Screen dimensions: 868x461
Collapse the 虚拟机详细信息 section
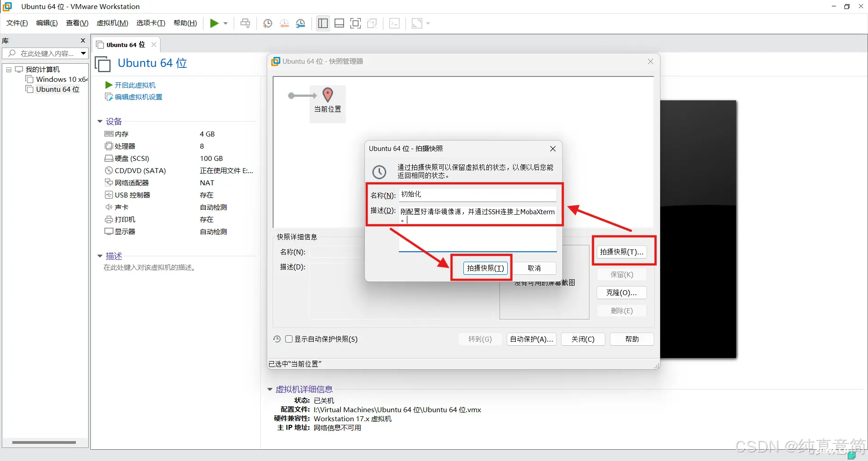tap(270, 389)
